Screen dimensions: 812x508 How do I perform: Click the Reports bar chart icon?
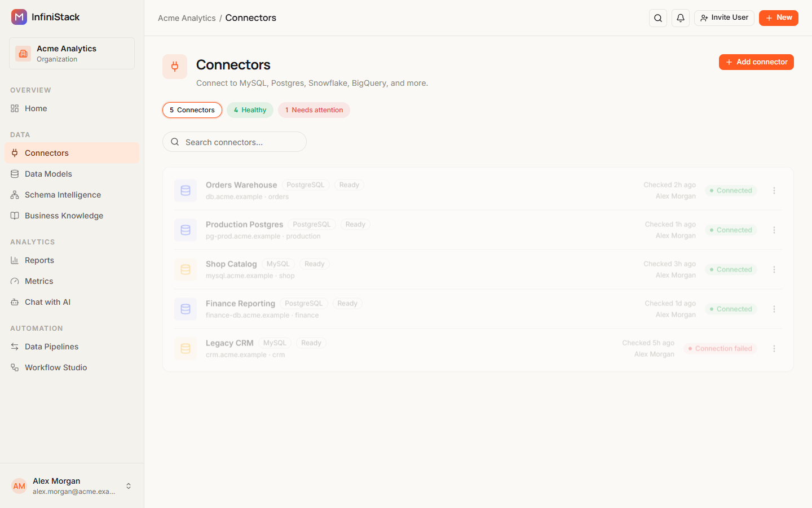(x=15, y=260)
